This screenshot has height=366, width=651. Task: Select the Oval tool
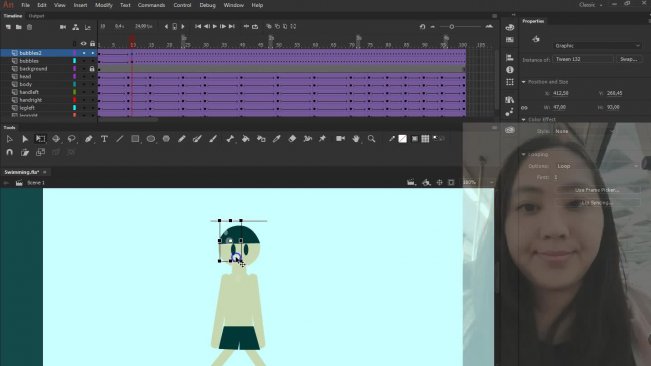[151, 139]
